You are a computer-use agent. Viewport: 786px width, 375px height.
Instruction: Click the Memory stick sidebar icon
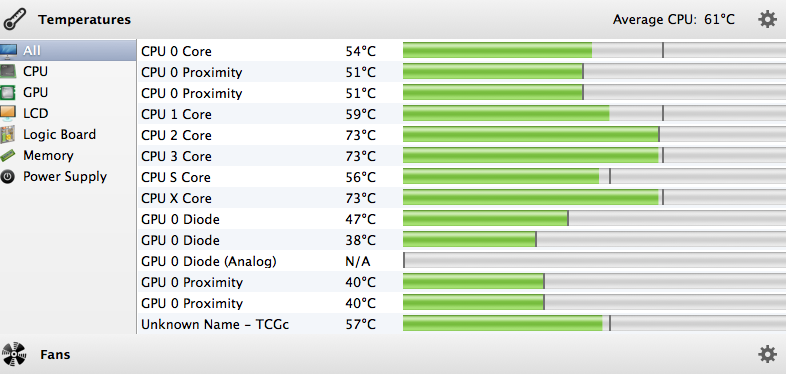[8, 156]
